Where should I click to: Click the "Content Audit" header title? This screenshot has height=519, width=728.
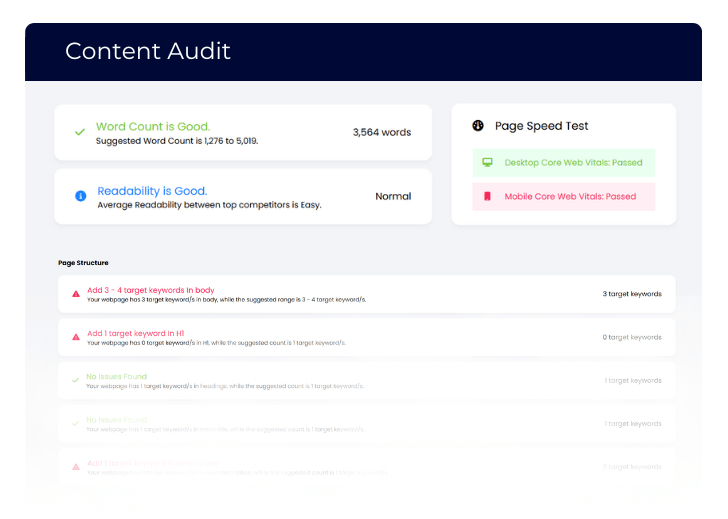[x=148, y=51]
